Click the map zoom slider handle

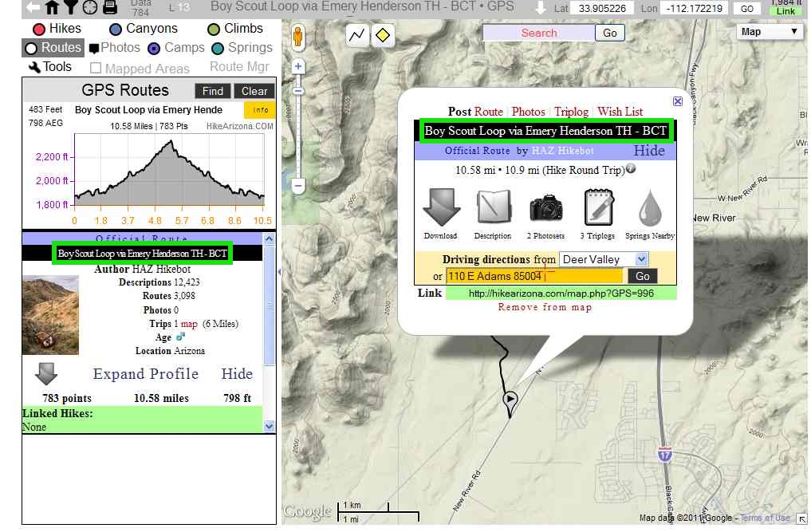299,92
